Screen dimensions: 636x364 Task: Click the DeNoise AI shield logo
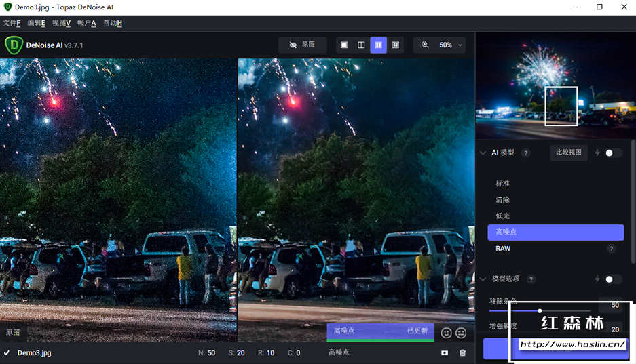point(14,45)
